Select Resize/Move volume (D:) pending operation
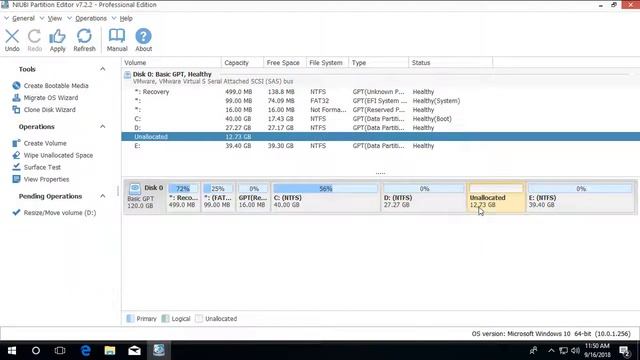This screenshot has width=640, height=360. pos(60,213)
